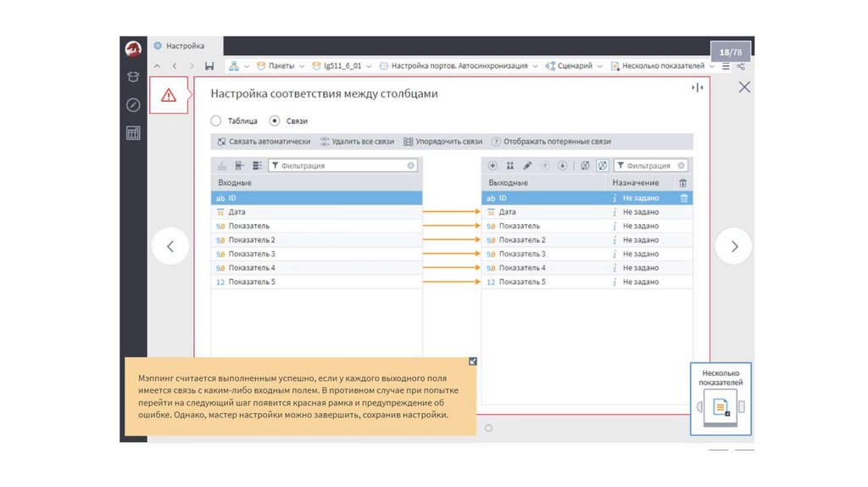Screen dimensions: 868x487
Task: Click the move down arrow icon in output toolbar
Action: point(562,165)
